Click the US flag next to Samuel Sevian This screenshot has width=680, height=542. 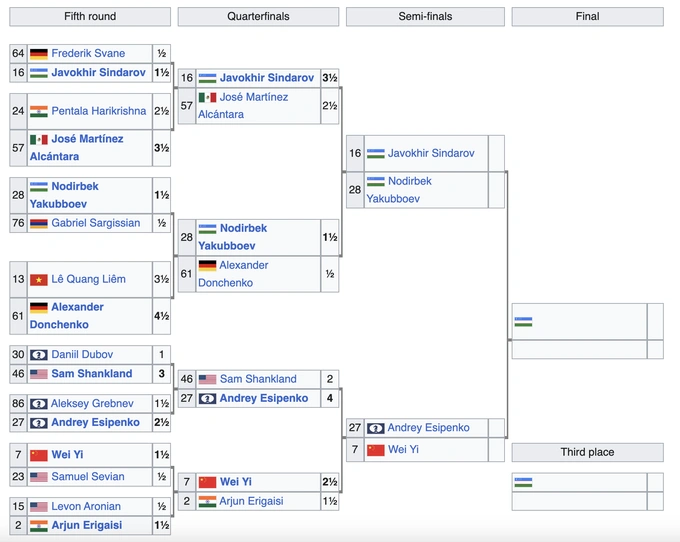click(x=39, y=477)
